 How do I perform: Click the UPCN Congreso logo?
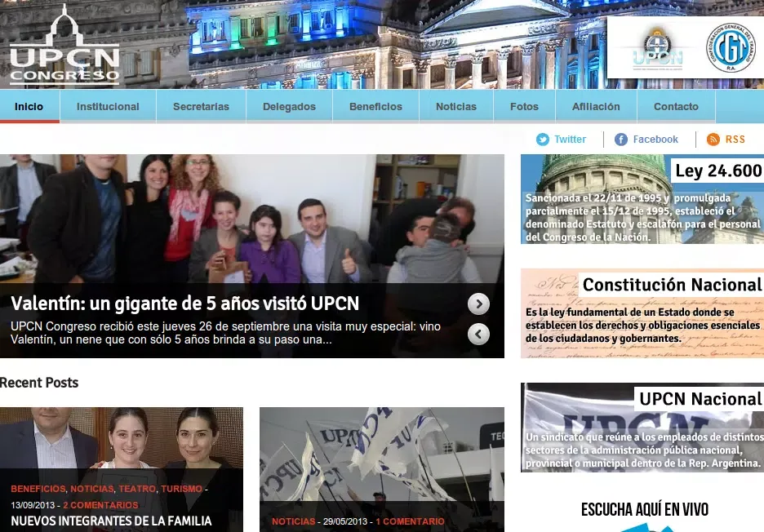point(64,46)
